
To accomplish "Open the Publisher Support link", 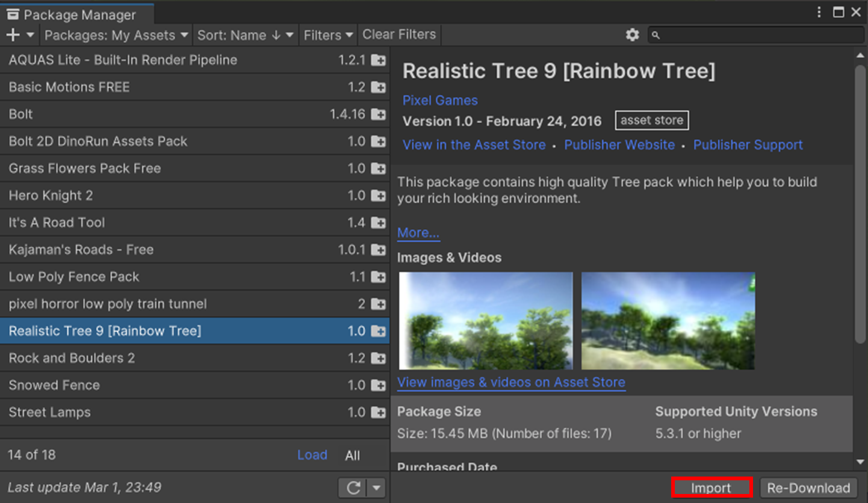I will click(748, 145).
